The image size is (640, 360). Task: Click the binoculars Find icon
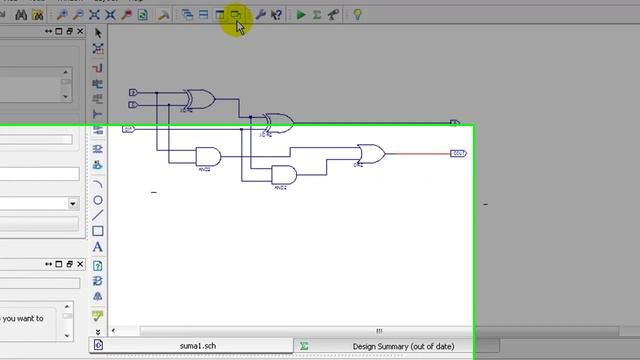pos(21,15)
